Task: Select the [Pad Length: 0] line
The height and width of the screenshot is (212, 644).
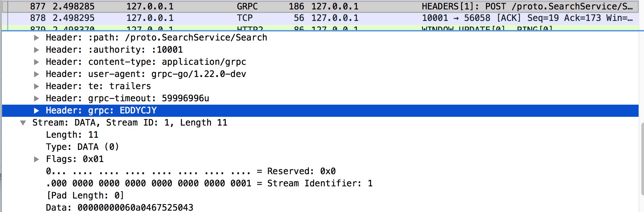Action: pyautogui.click(x=85, y=196)
